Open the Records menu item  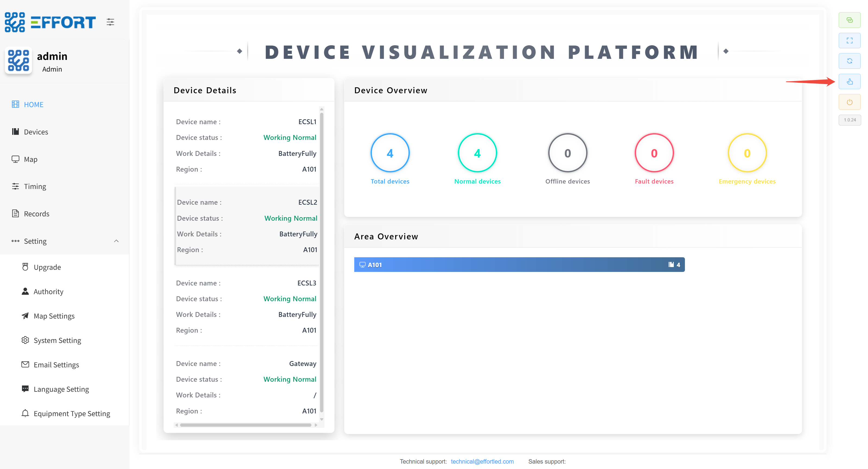tap(36, 214)
